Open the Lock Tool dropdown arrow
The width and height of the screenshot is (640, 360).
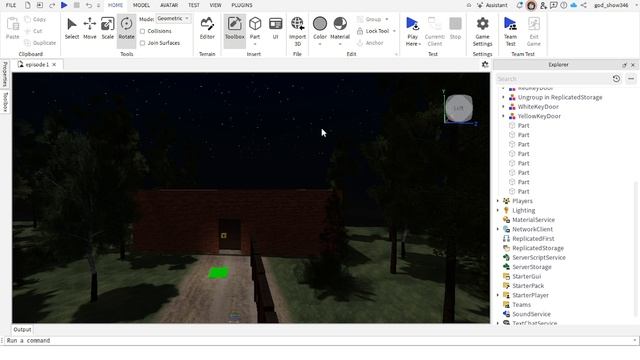[x=394, y=31]
